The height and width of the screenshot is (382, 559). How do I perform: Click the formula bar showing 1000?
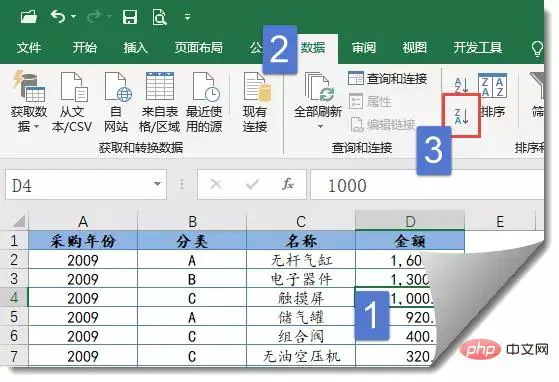click(427, 185)
